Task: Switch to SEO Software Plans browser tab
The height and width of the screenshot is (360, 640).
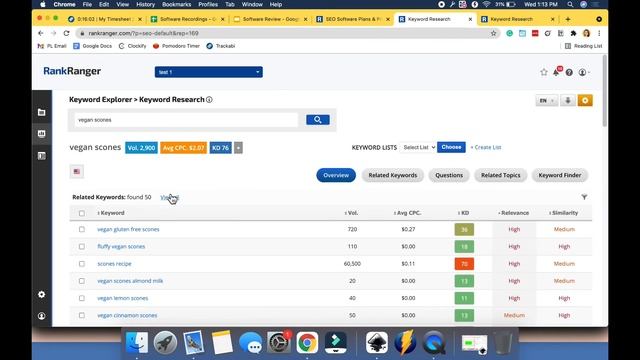Action: point(353,19)
